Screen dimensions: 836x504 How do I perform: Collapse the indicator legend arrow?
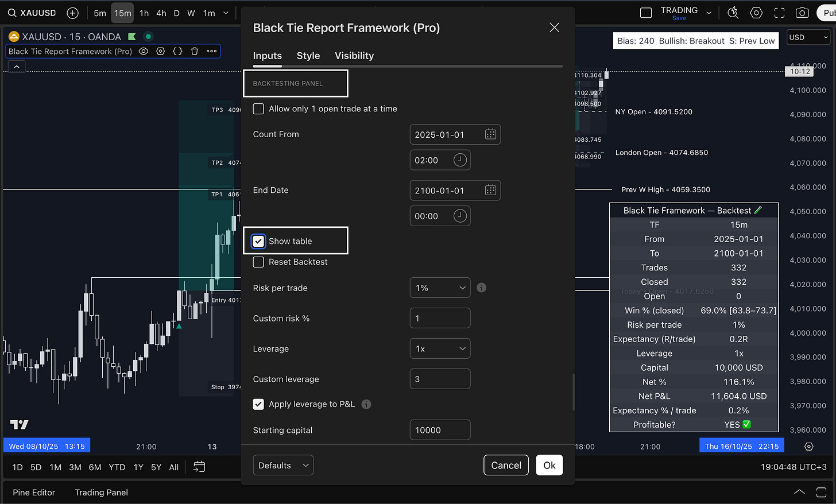(x=17, y=67)
